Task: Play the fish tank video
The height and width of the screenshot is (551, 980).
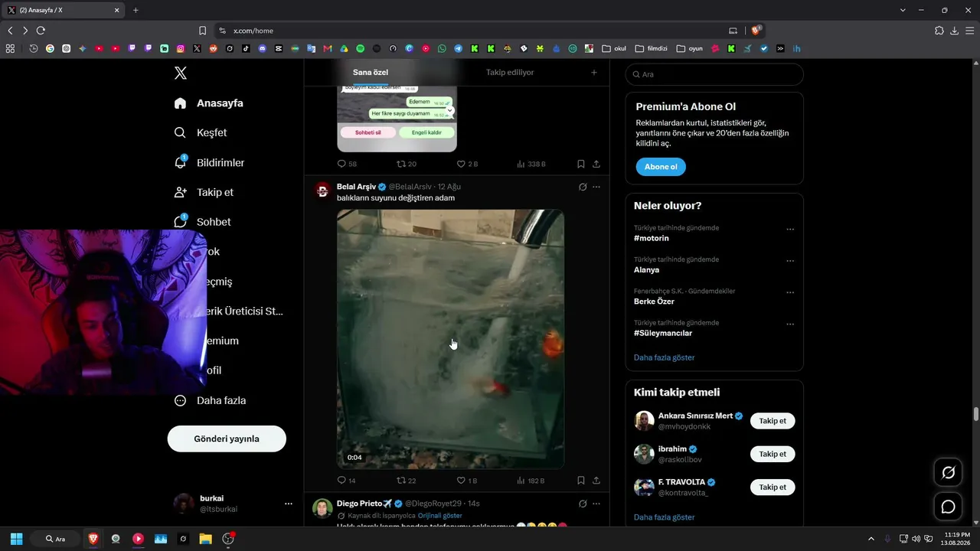Action: (450, 339)
